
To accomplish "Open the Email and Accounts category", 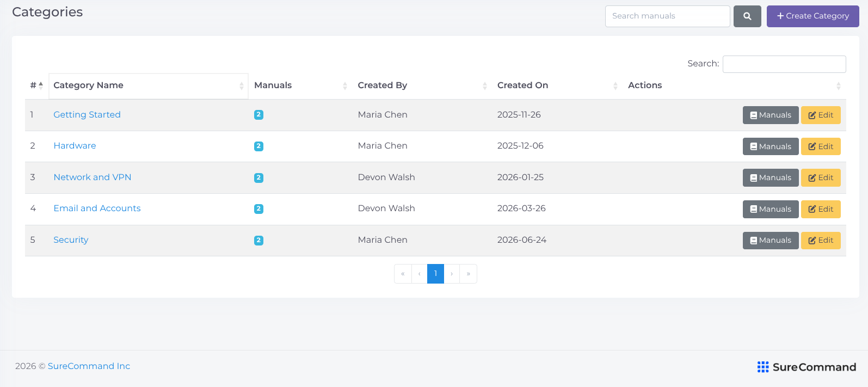I will click(x=97, y=208).
